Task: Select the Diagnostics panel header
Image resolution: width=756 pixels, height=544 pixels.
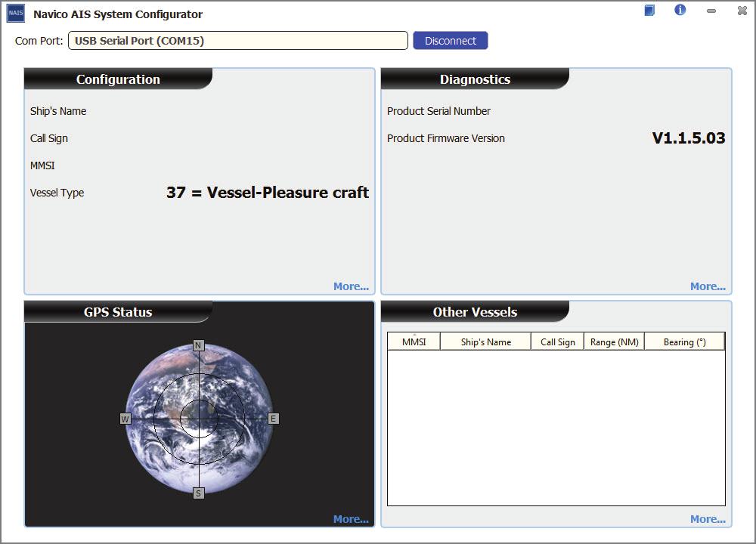Action: click(475, 79)
